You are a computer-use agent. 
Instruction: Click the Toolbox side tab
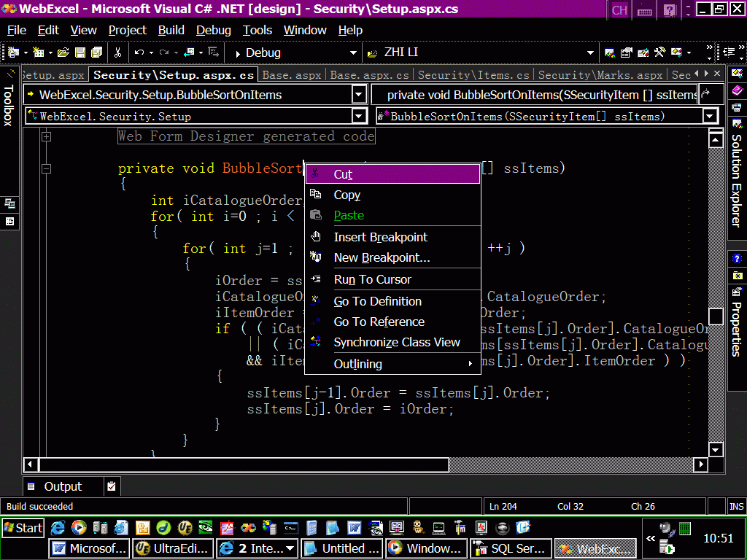coord(9,99)
